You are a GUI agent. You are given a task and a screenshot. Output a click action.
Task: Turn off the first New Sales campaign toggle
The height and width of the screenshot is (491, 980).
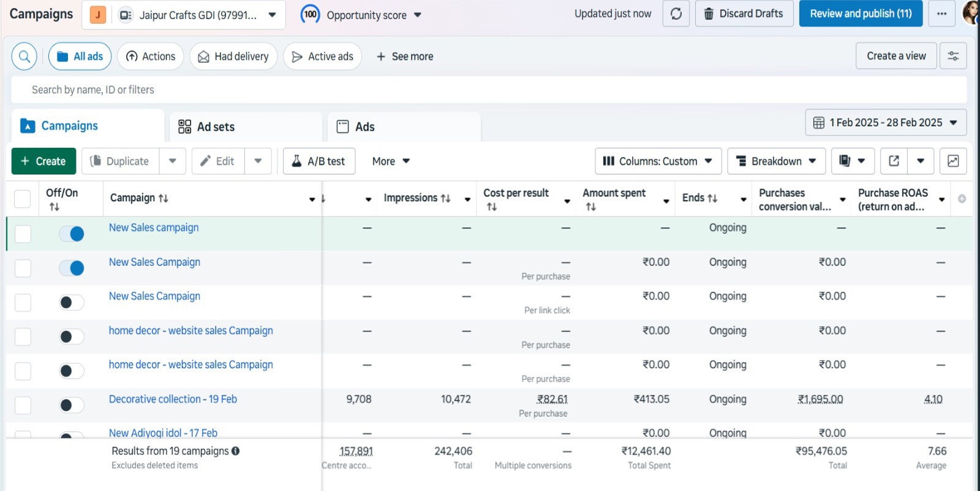[x=72, y=234]
